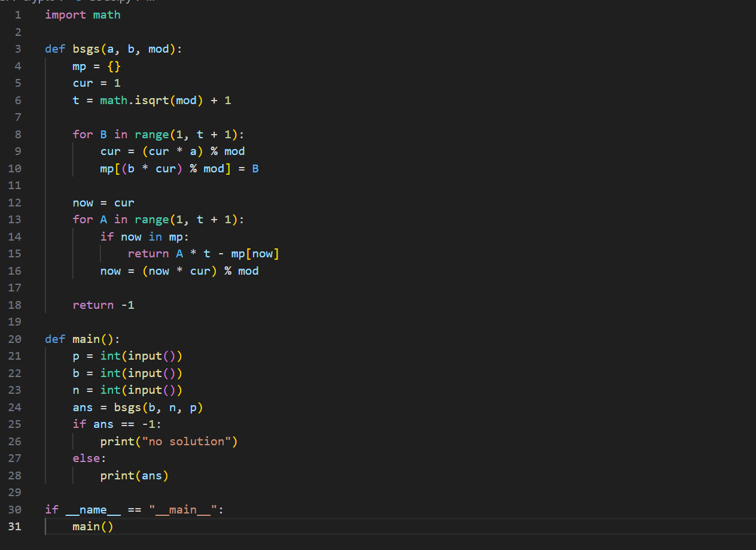Click the 'return -1' statement

103,305
